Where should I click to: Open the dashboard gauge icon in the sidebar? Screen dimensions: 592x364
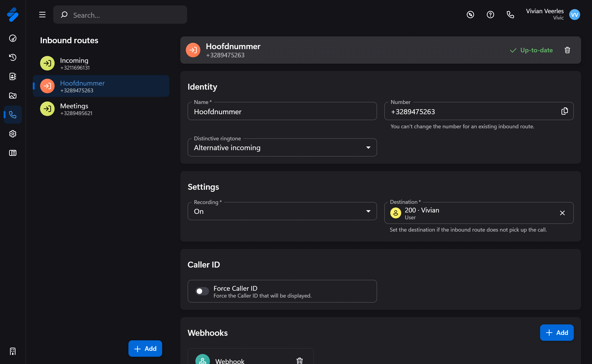click(x=13, y=38)
